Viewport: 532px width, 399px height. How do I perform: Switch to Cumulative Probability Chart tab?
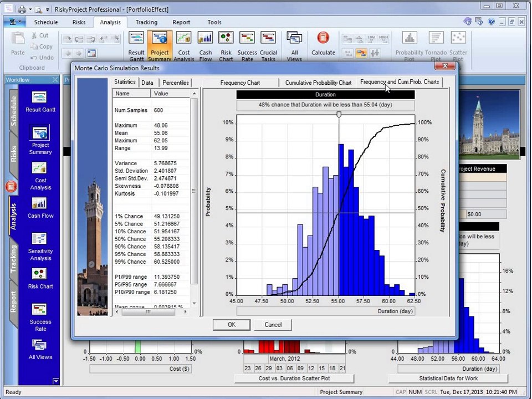pyautogui.click(x=318, y=83)
